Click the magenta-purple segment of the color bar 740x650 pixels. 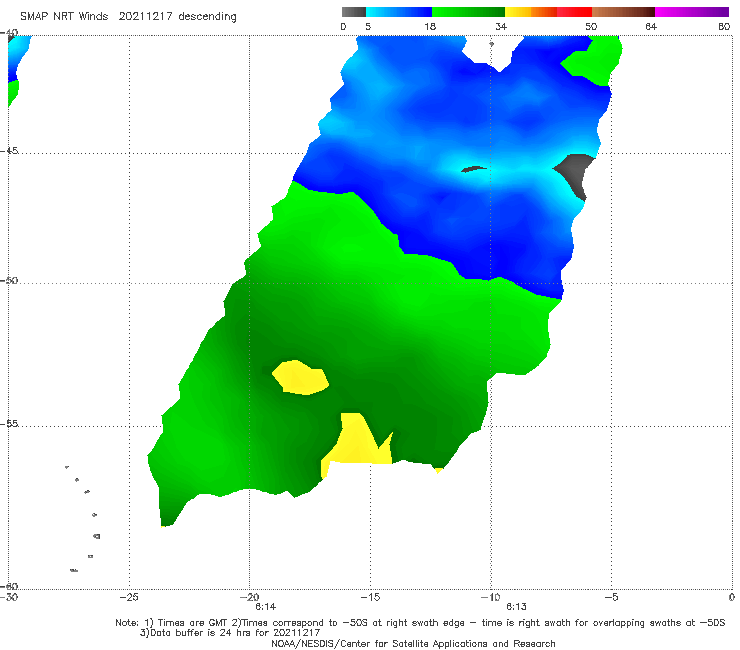tap(692, 12)
